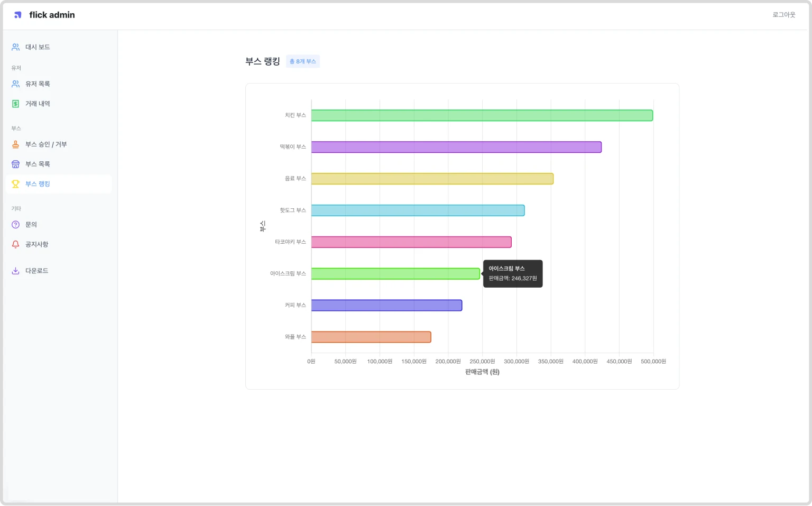Viewport: 812px width, 506px height.
Task: Click the 부스 랭킹 page heading
Action: coord(262,61)
